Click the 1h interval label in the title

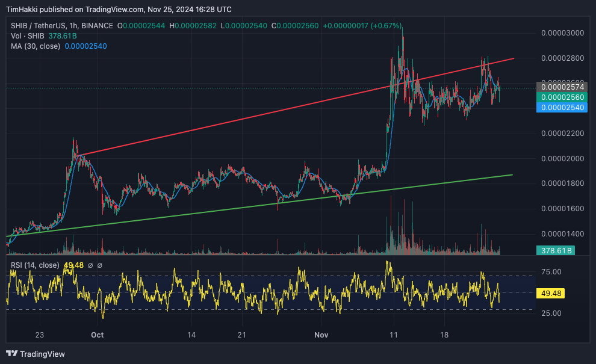point(73,26)
